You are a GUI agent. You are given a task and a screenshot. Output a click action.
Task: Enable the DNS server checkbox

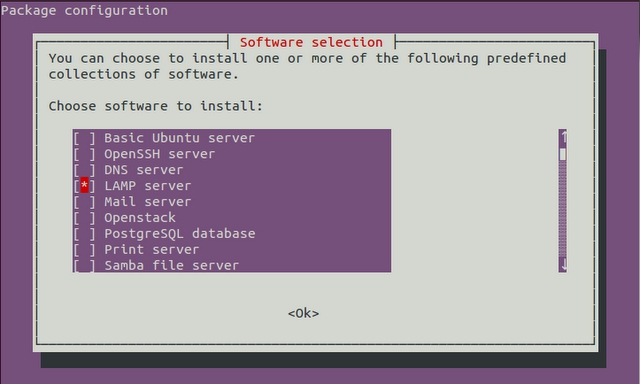[84, 170]
